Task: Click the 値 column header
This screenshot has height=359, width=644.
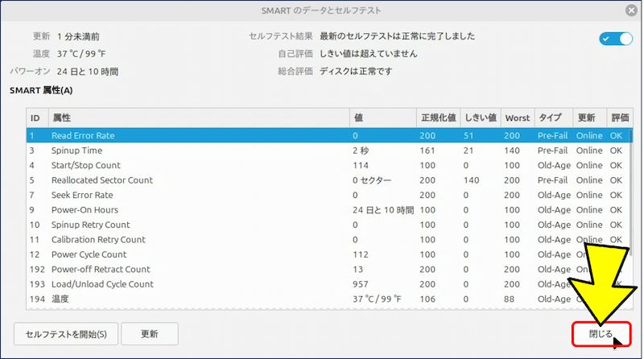Action: 382,118
